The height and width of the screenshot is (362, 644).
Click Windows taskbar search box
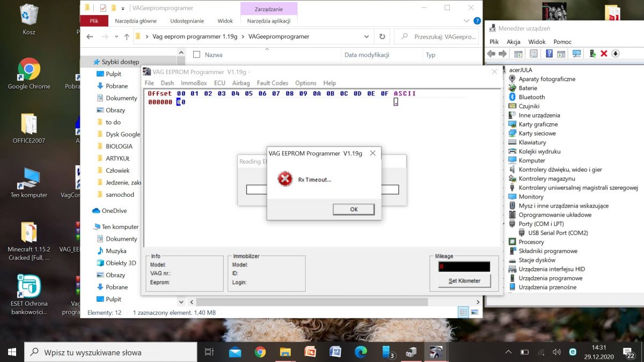111,352
